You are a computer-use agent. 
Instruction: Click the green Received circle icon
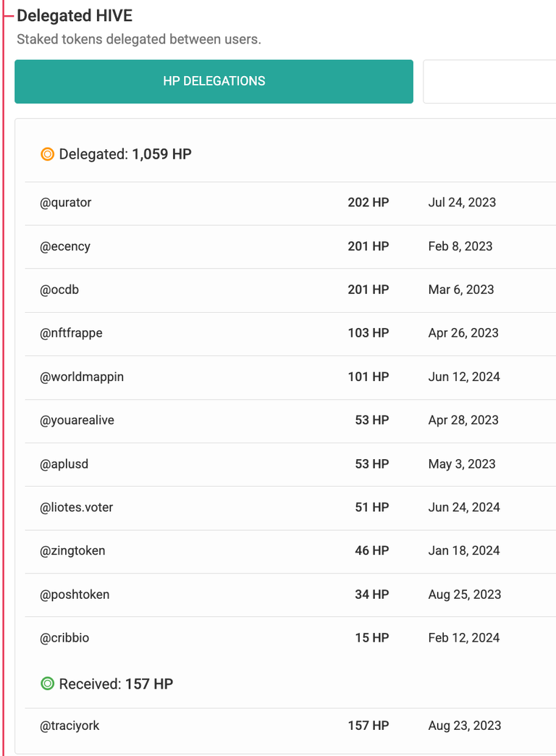[47, 684]
